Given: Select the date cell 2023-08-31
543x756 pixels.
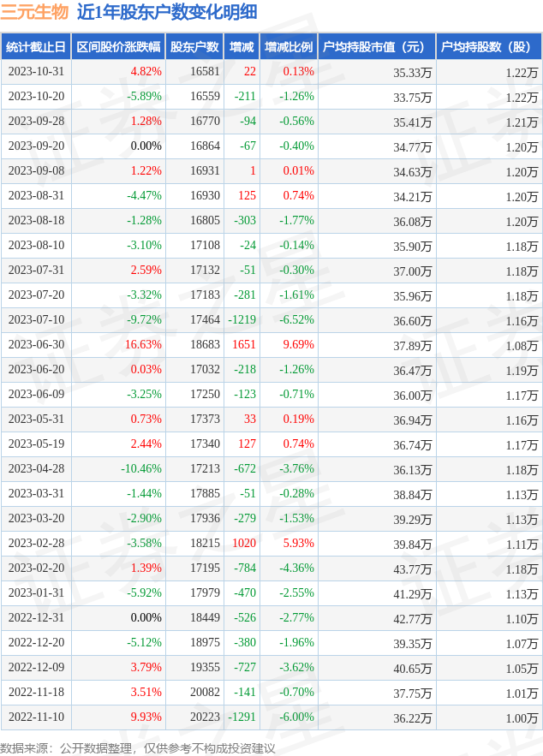Looking at the screenshot, I should tap(36, 196).
